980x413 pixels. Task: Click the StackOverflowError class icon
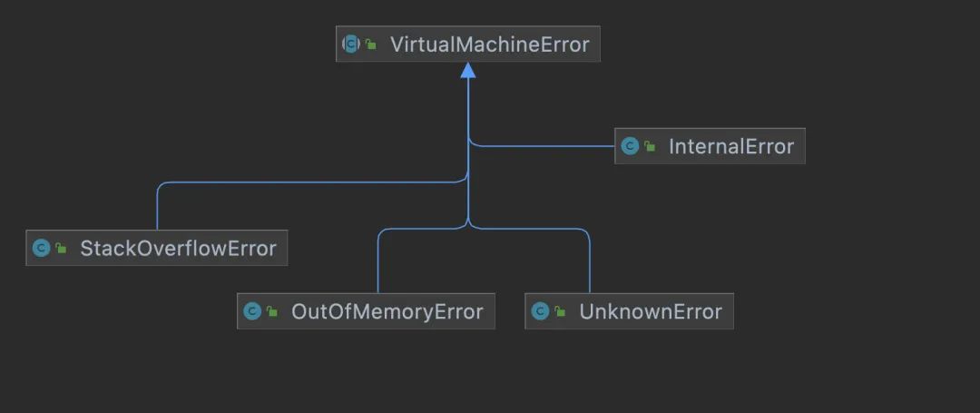41,248
